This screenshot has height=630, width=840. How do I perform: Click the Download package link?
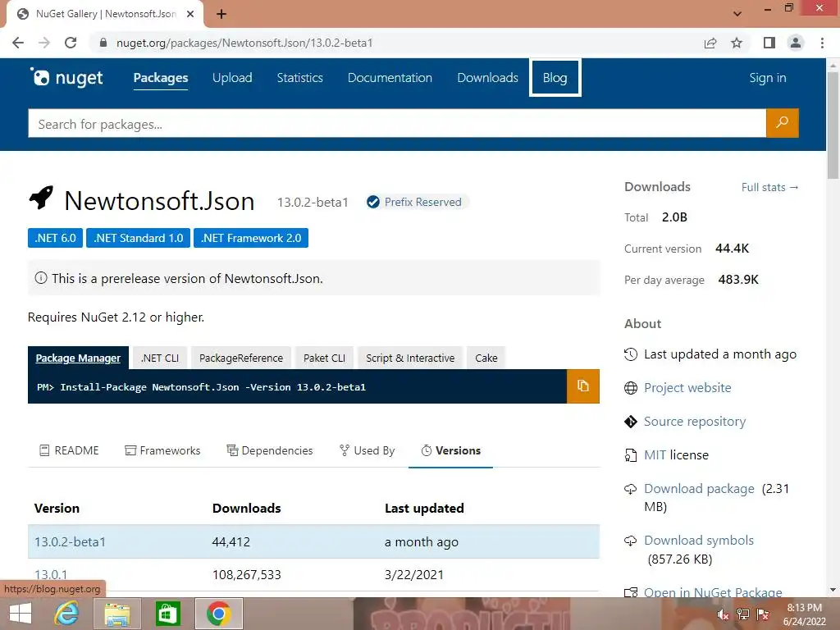click(x=699, y=489)
